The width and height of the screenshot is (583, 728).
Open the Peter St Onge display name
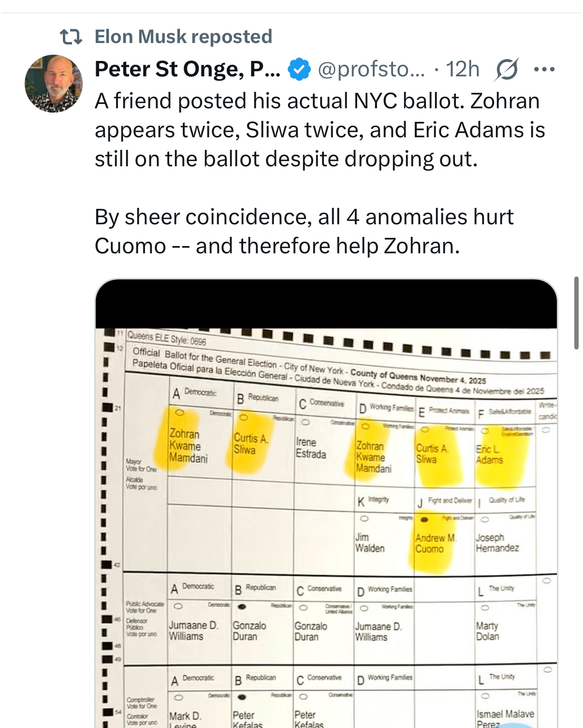click(x=188, y=69)
